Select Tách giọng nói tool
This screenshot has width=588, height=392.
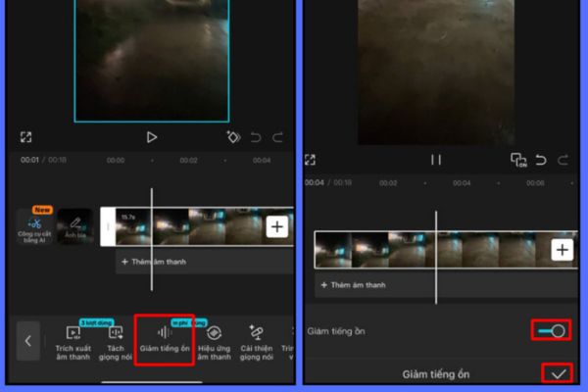(x=116, y=340)
